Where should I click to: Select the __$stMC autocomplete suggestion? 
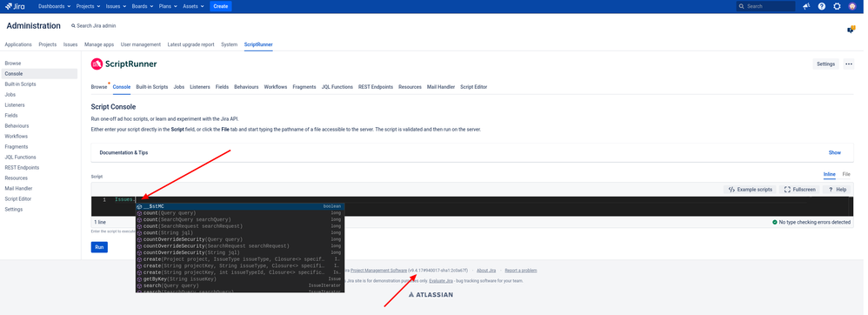tap(240, 206)
